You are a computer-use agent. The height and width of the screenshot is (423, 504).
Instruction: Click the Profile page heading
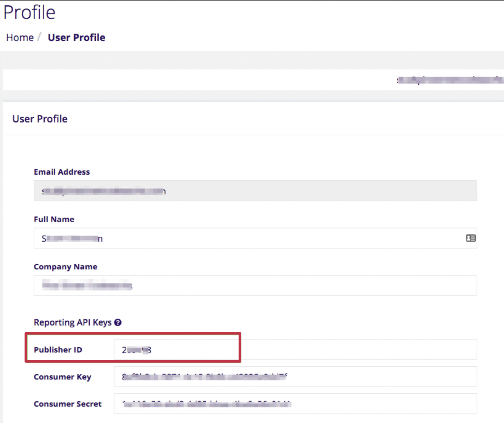29,12
